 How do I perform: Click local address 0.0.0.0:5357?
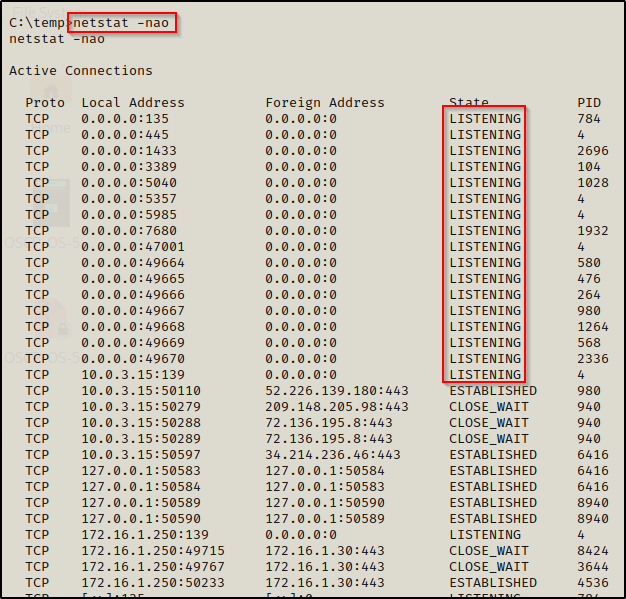pyautogui.click(x=129, y=198)
